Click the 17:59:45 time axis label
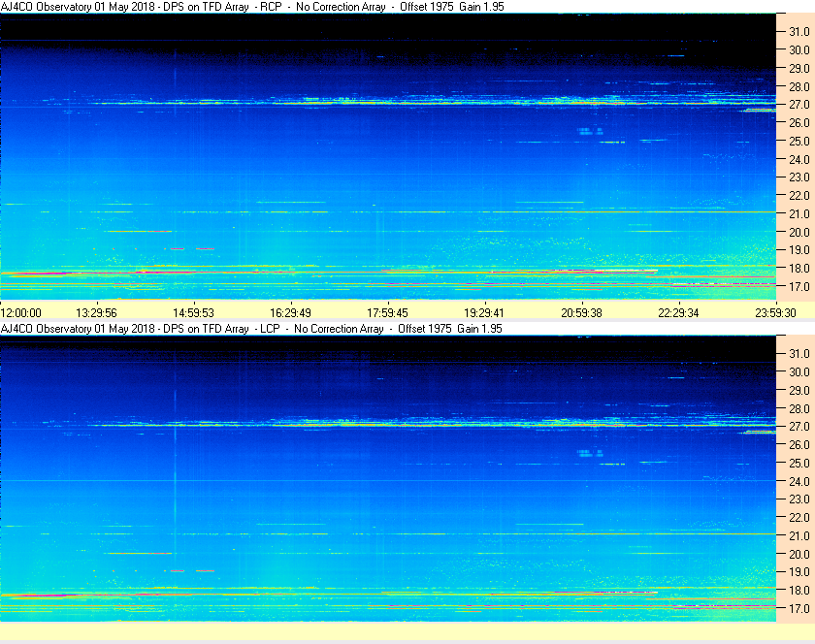815x644 pixels. (x=387, y=313)
